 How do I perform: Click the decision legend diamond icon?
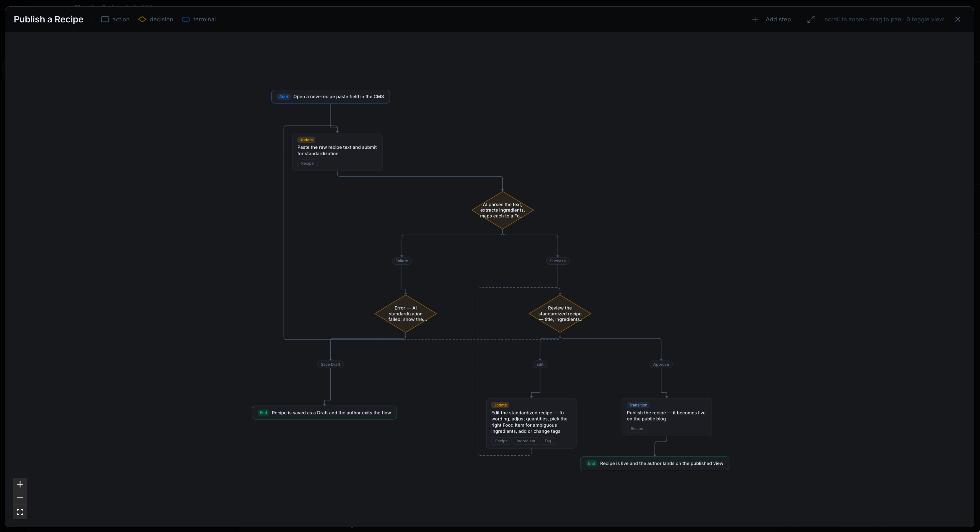142,20
